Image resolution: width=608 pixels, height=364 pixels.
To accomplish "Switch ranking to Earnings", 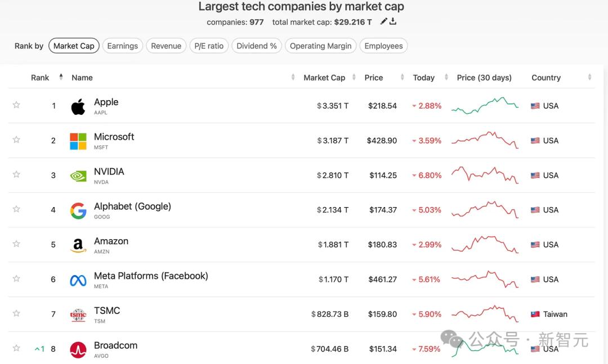I will (x=122, y=46).
